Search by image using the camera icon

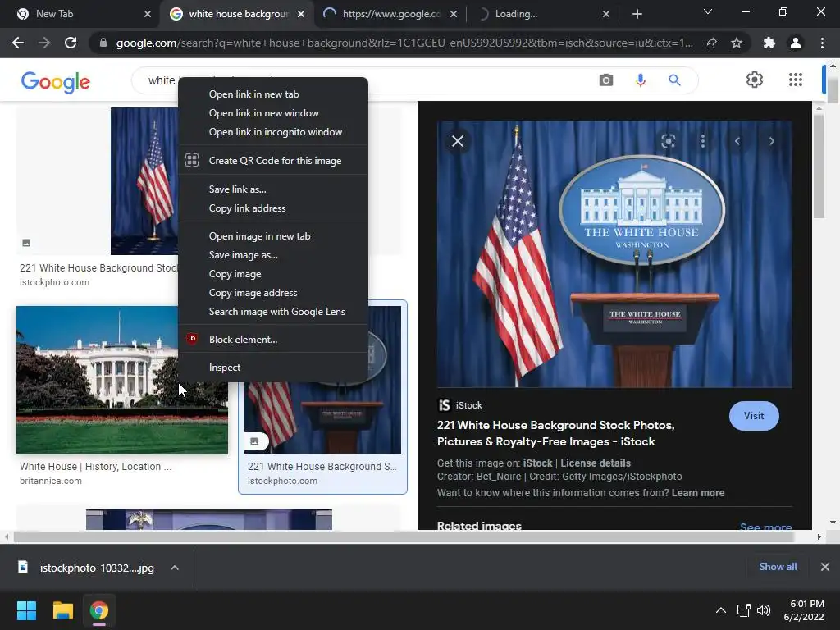[606, 80]
